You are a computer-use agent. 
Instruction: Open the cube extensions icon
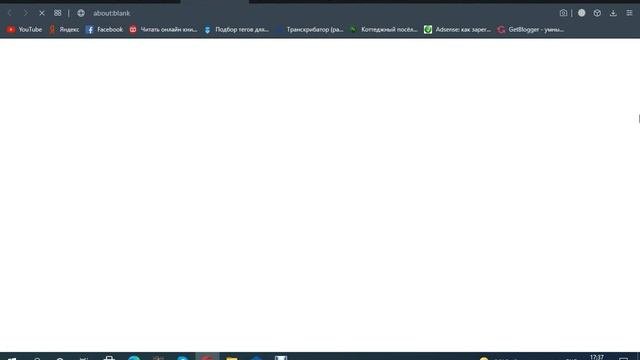[597, 13]
